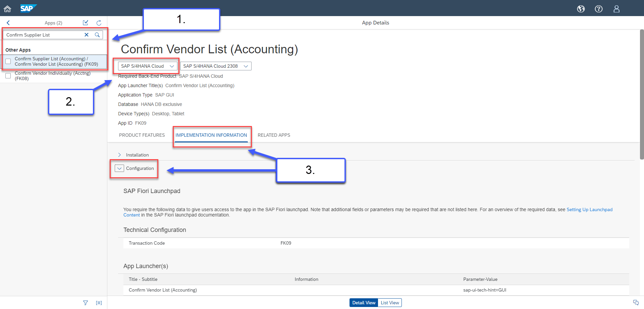644x309 pixels.
Task: Select the List View button
Action: [x=390, y=303]
